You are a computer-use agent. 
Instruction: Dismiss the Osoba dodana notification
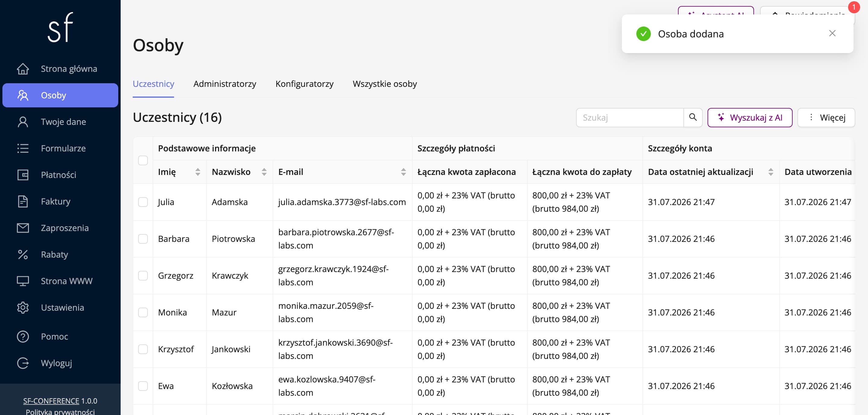coord(832,33)
